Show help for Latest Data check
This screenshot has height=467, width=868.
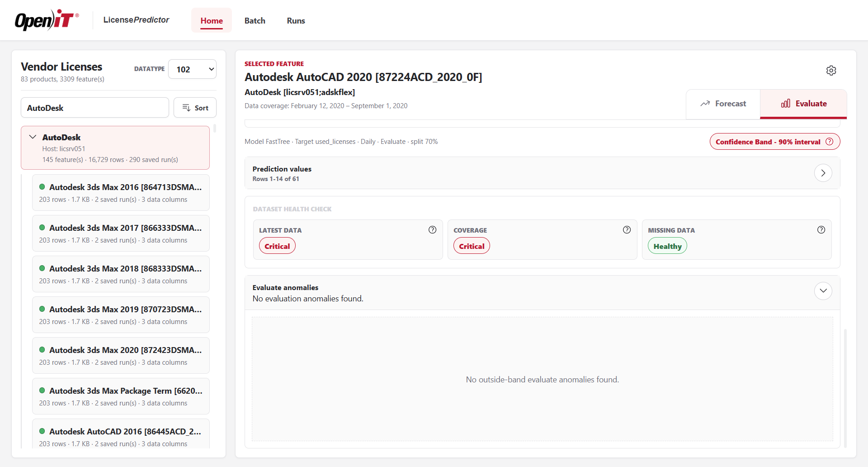432,230
